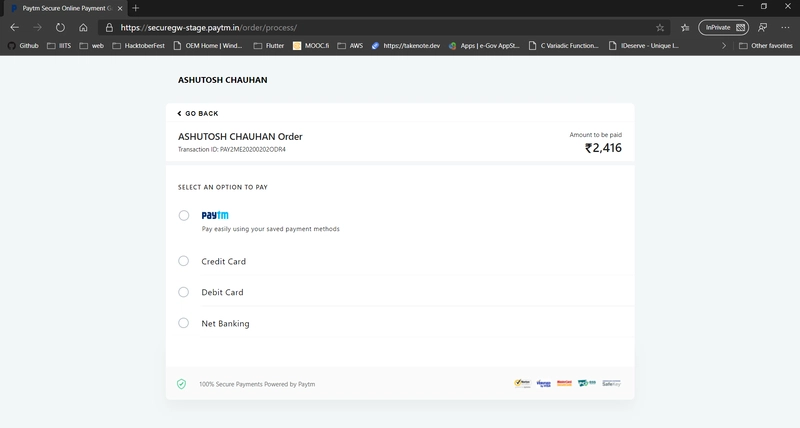
Task: Add page to favorites with star icon
Action: [660, 28]
